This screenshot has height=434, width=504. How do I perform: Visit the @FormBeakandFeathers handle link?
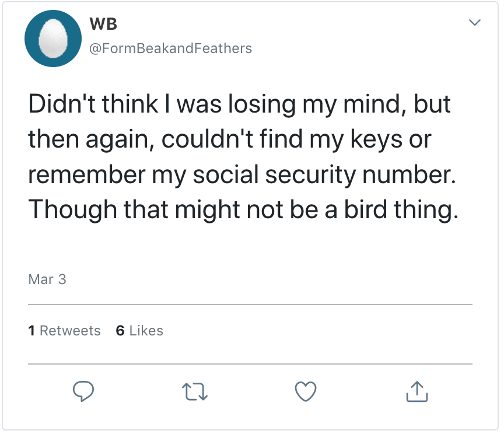[x=170, y=48]
